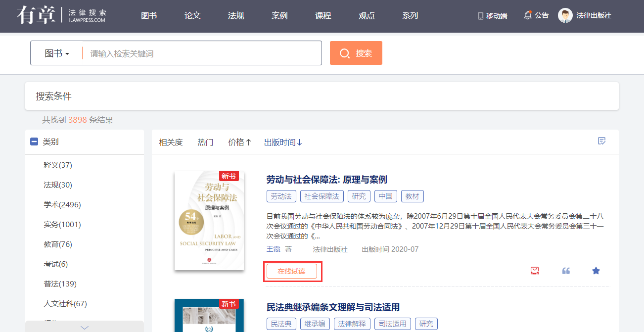The image size is (644, 332).
Task: Click the notes list icon in sort bar
Action: point(601,142)
